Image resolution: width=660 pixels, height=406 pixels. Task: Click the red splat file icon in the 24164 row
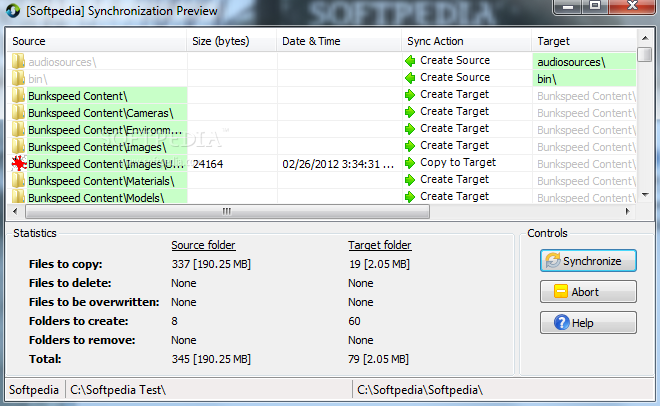tap(19, 163)
